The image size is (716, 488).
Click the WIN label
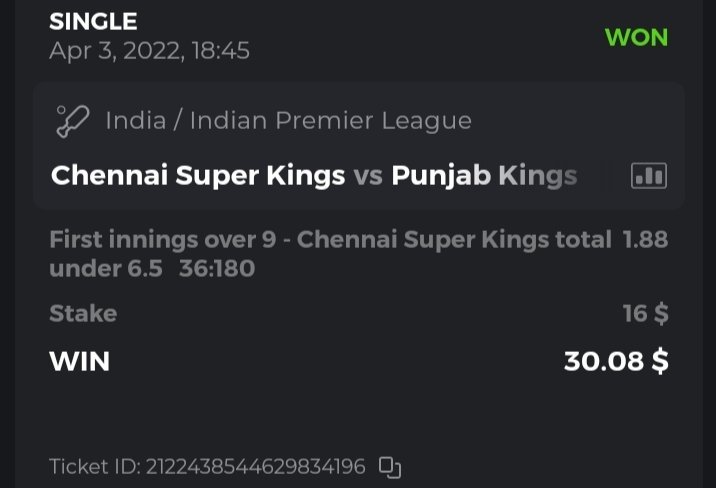79,361
